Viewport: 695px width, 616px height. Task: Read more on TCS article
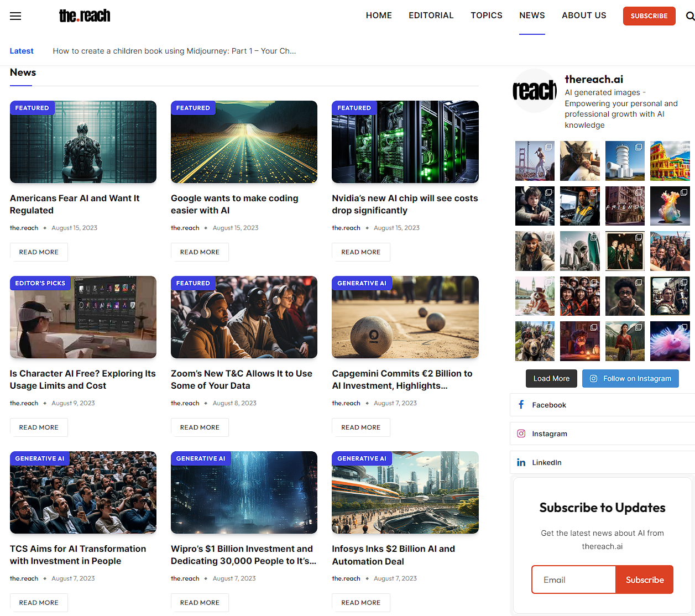tap(39, 603)
